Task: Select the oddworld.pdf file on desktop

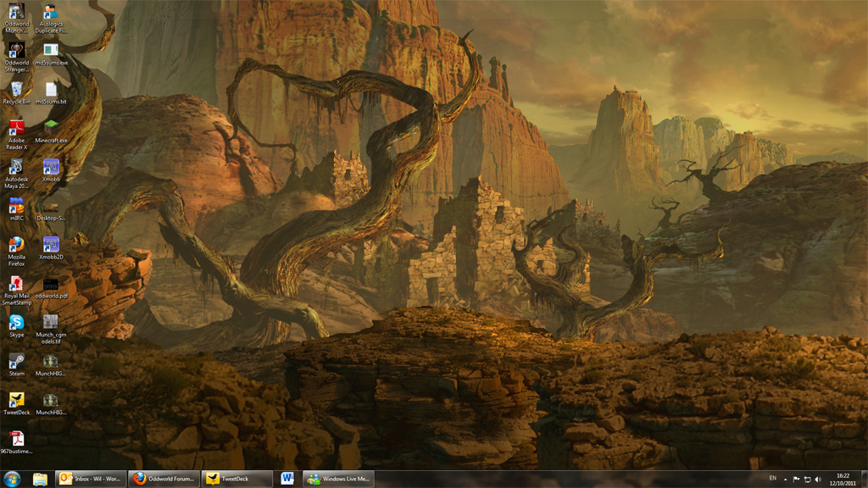Action: (51, 285)
